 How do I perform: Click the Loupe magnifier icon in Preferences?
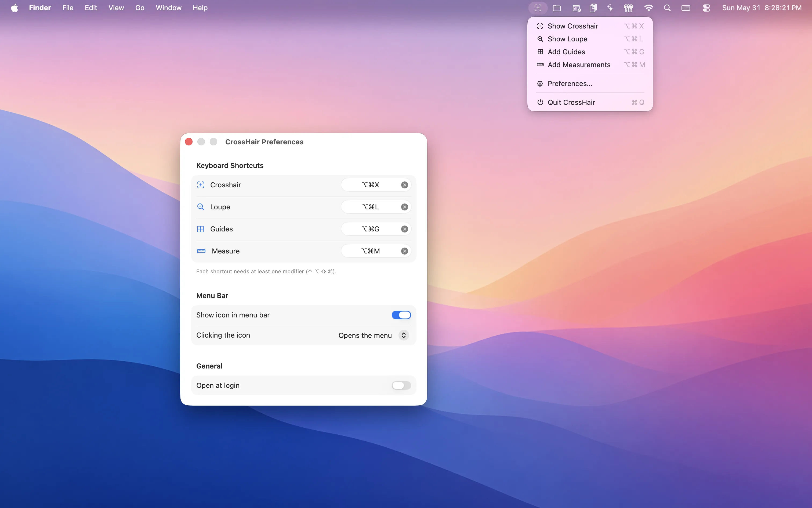coord(201,207)
